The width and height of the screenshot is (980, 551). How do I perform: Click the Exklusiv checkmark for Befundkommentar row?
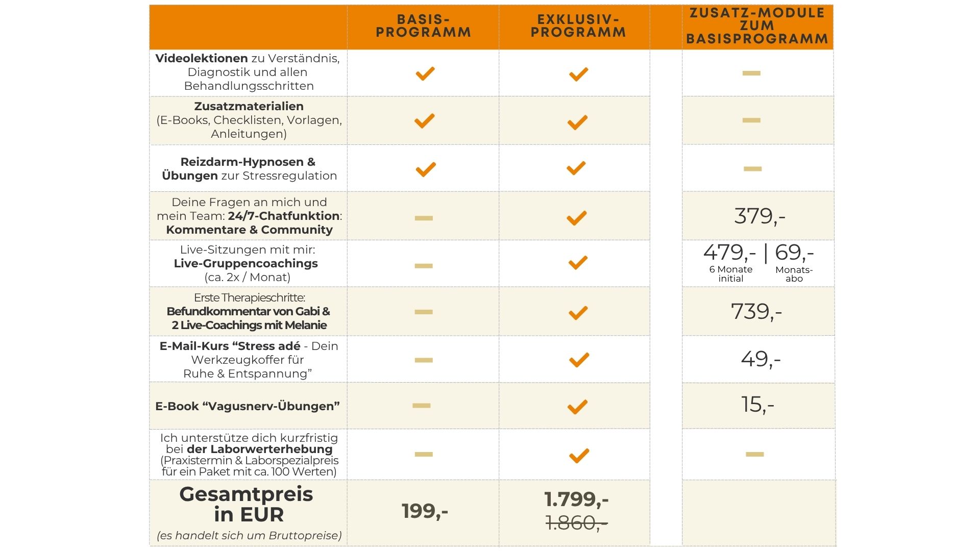(578, 312)
